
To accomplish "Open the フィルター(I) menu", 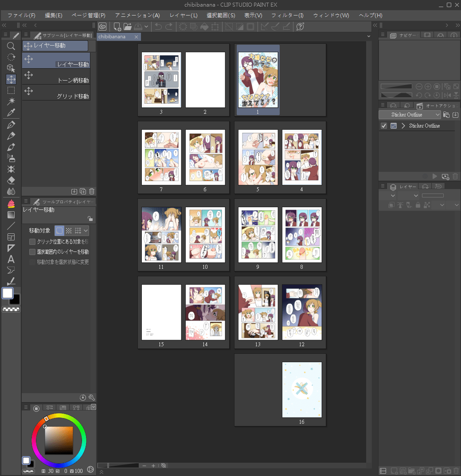I will click(x=287, y=15).
